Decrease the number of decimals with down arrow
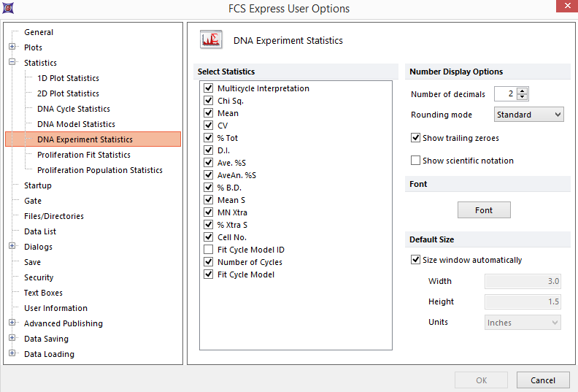578x392 pixels. pyautogui.click(x=523, y=97)
